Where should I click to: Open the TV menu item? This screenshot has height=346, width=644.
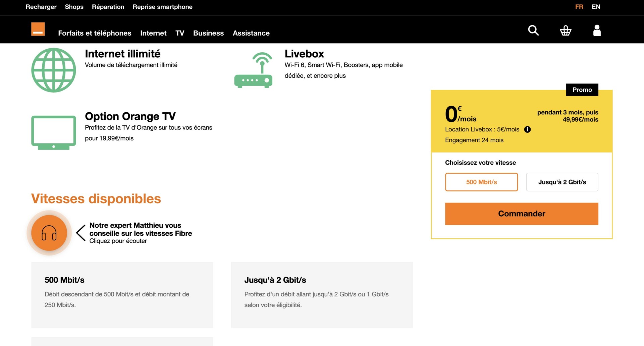tap(180, 33)
